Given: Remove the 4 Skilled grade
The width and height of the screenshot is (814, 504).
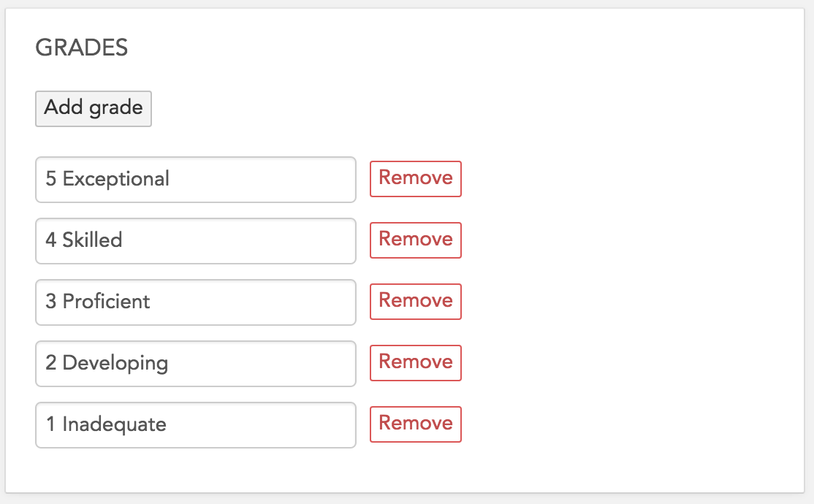Looking at the screenshot, I should coord(416,240).
